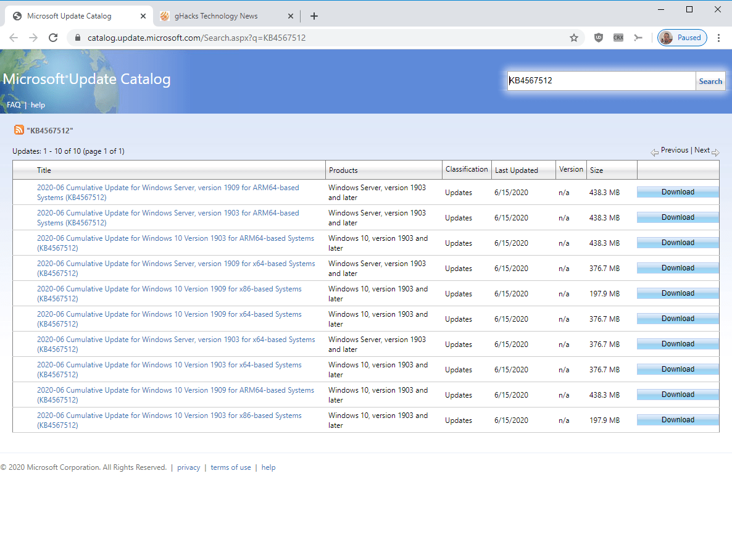Open Windows Server 1903 x64 update link
732x560 pixels.
pyautogui.click(x=176, y=345)
